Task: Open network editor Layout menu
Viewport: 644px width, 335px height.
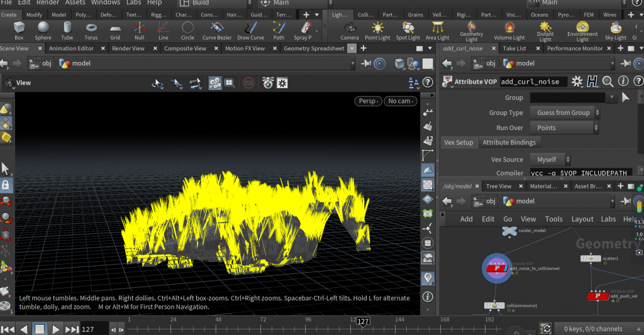Action: point(582,219)
